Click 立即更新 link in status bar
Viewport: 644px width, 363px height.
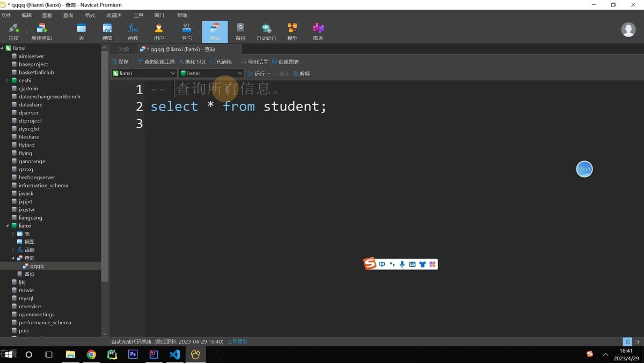click(x=238, y=342)
